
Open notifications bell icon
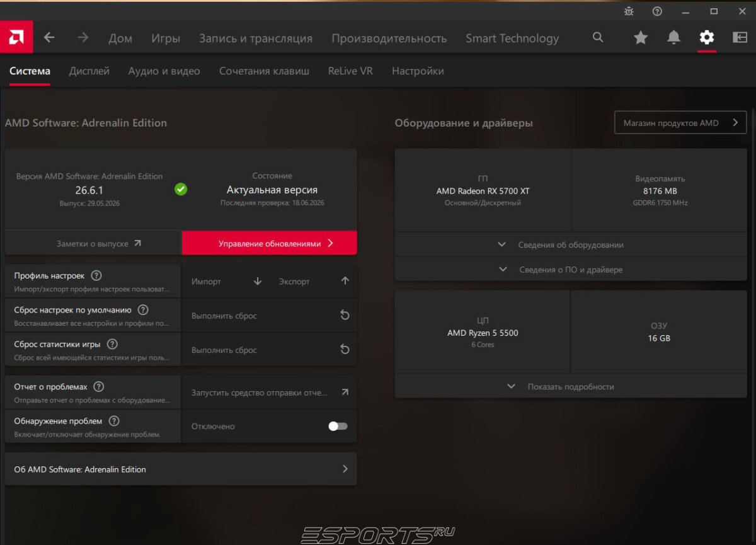(674, 38)
